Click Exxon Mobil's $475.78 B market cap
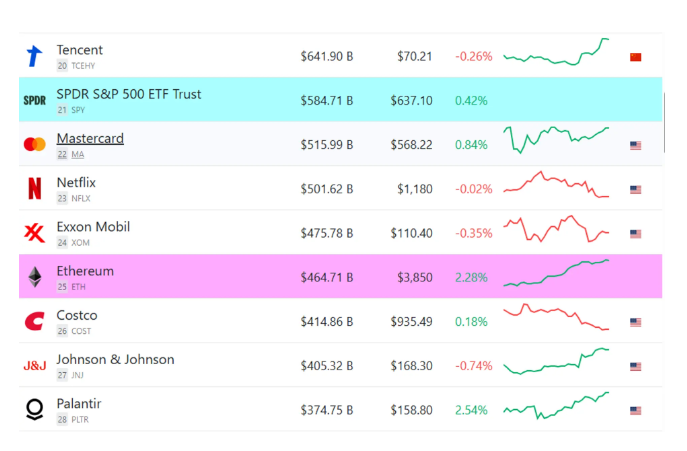 327,233
